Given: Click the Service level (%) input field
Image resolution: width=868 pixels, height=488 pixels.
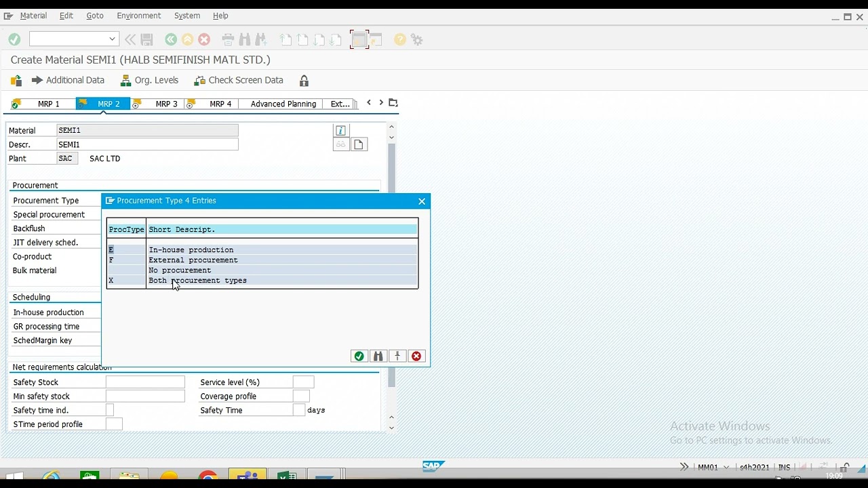Looking at the screenshot, I should point(303,382).
